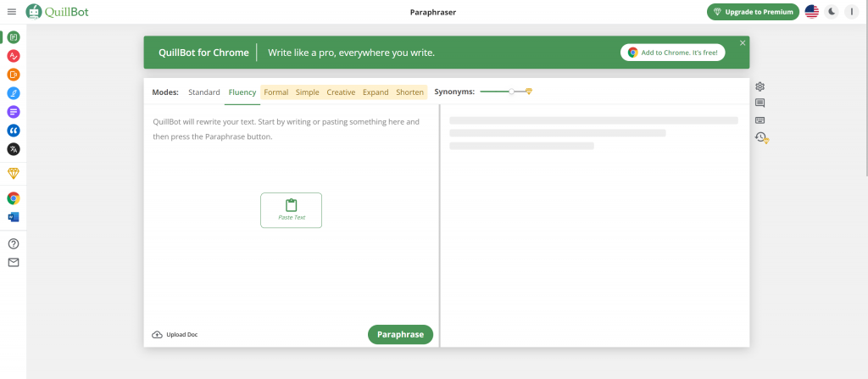This screenshot has height=379, width=868.
Task: Select Shorten premium mode
Action: point(410,92)
